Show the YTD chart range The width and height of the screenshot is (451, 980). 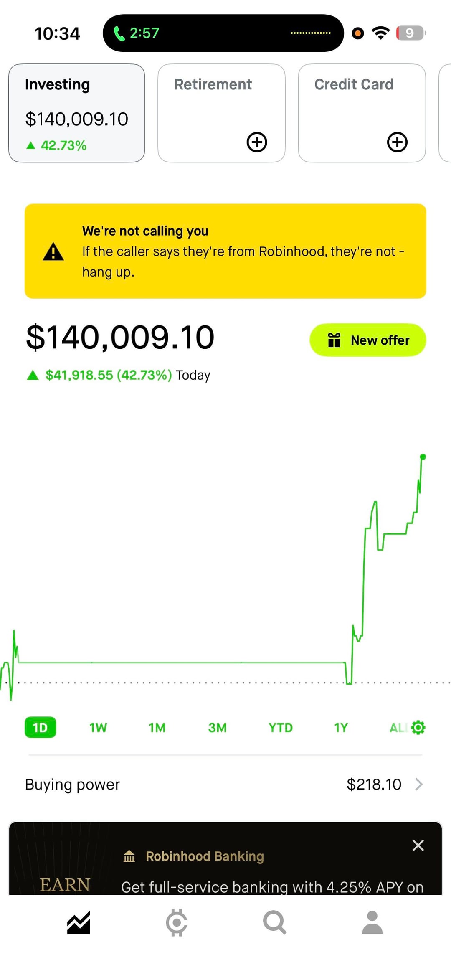(x=280, y=728)
